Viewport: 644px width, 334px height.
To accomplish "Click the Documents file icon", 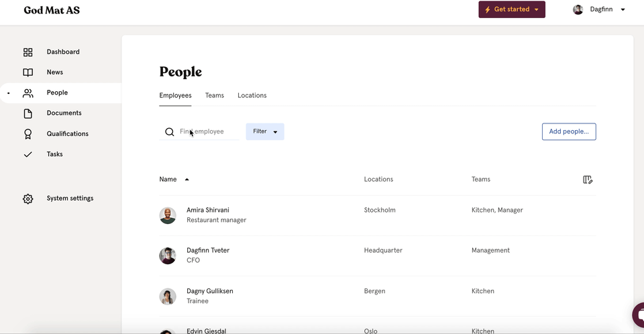I will tap(28, 113).
